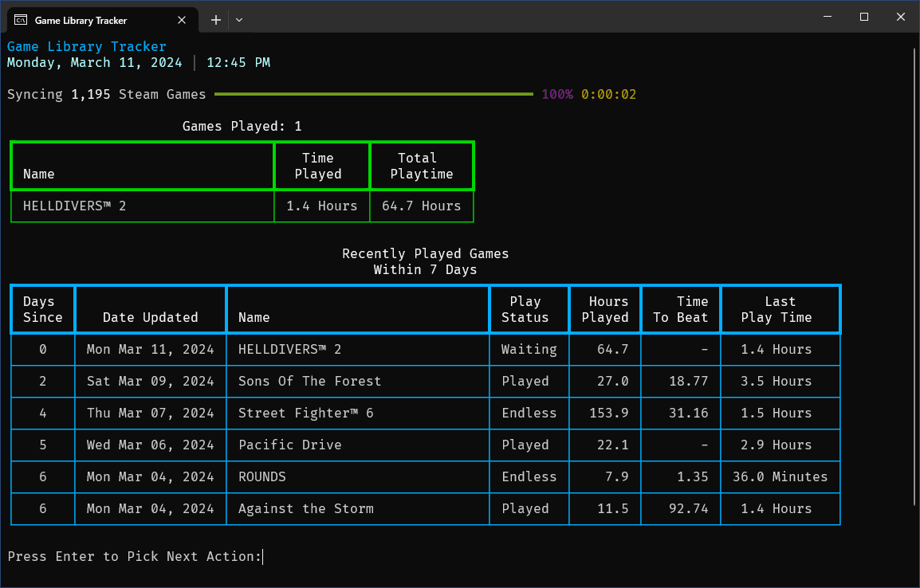Image resolution: width=920 pixels, height=588 pixels.
Task: Click Syncing 1,195 Steam Games text
Action: [x=106, y=94]
